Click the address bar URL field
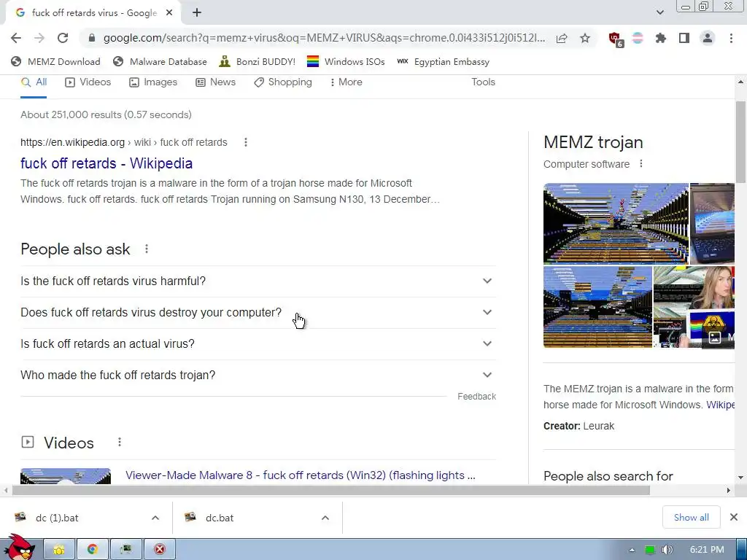 324,38
